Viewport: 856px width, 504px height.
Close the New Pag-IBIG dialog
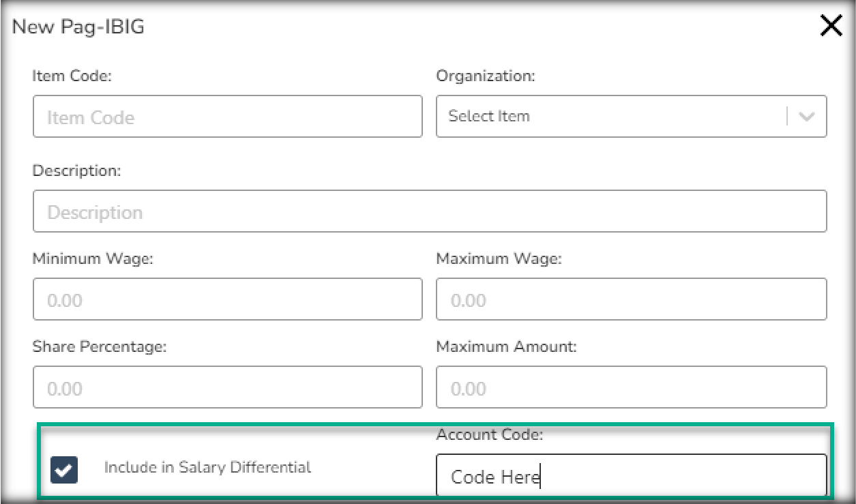coord(831,27)
